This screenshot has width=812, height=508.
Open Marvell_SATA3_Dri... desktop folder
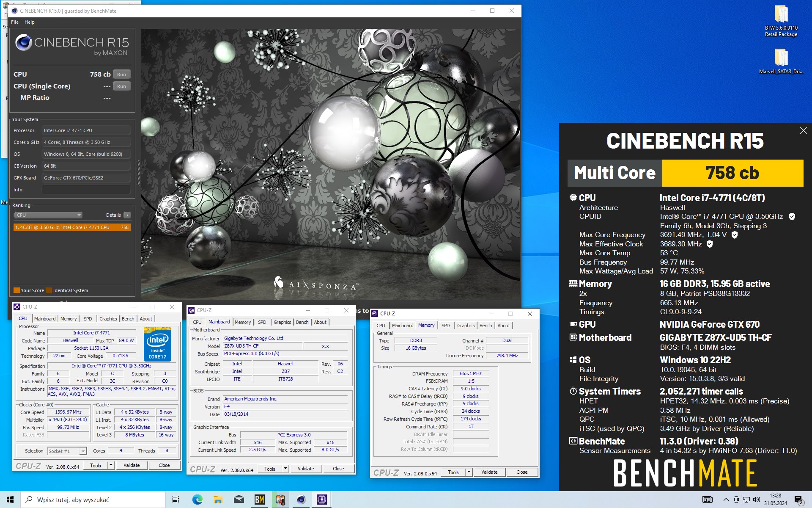tap(781, 61)
